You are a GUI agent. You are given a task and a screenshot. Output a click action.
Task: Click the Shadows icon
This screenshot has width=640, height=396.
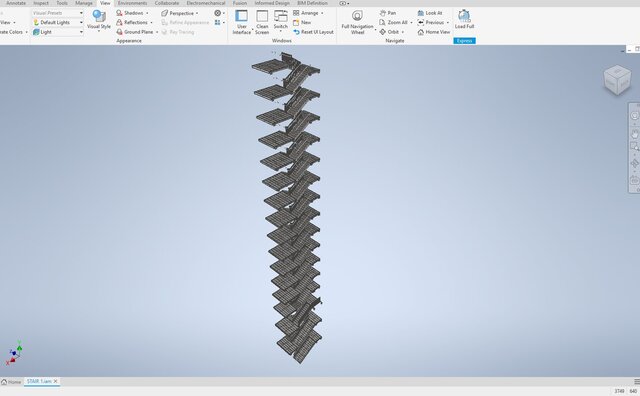(x=119, y=13)
